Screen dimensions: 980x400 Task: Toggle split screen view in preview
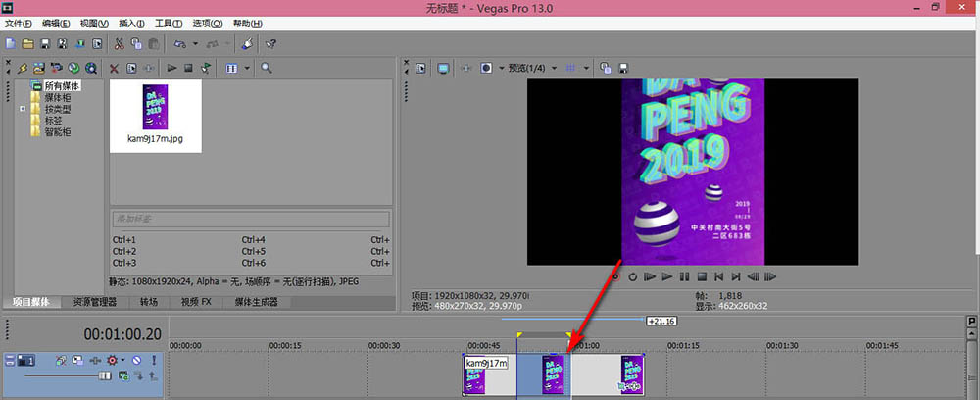[x=486, y=68]
